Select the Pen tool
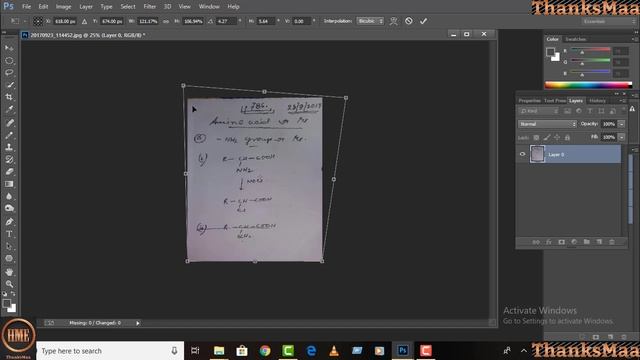Image resolution: width=640 pixels, height=360 pixels. pos(9,222)
